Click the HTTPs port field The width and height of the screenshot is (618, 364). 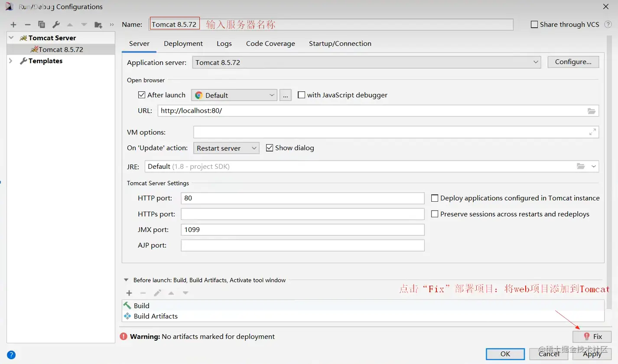point(302,214)
